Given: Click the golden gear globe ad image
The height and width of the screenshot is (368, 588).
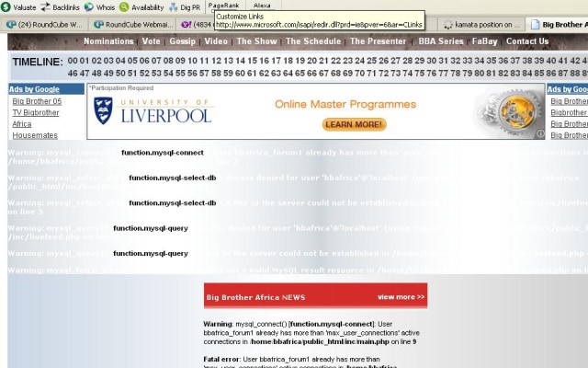Looking at the screenshot, I should tap(515, 110).
